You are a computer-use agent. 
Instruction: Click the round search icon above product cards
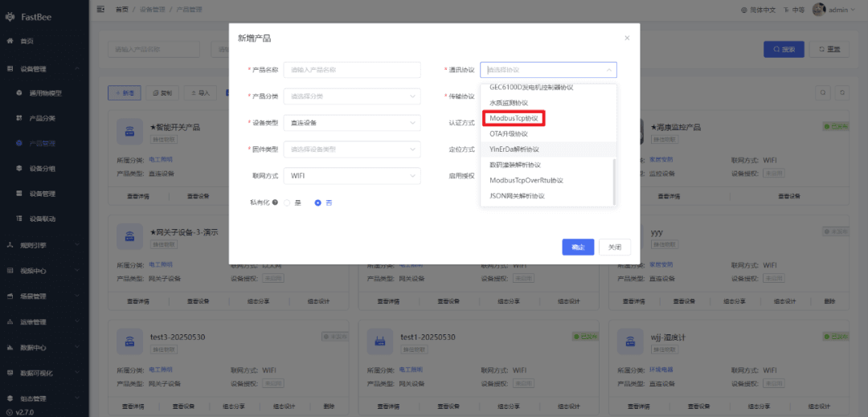[x=823, y=93]
